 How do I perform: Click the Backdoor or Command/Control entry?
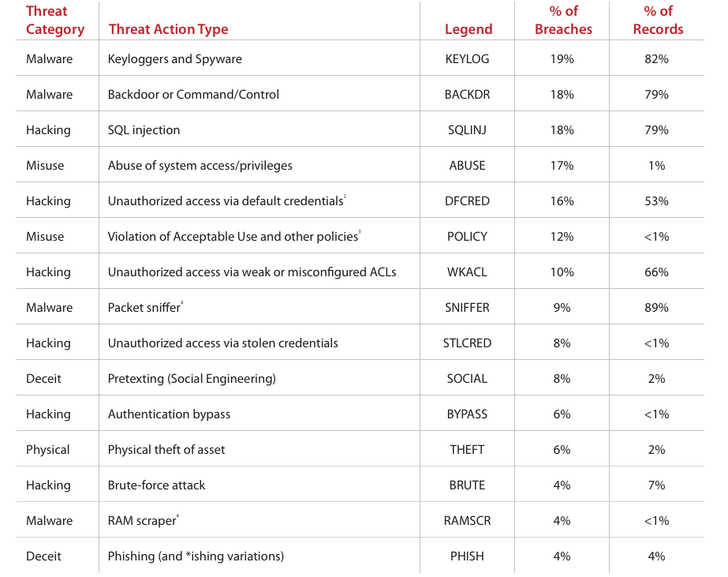pyautogui.click(x=193, y=95)
